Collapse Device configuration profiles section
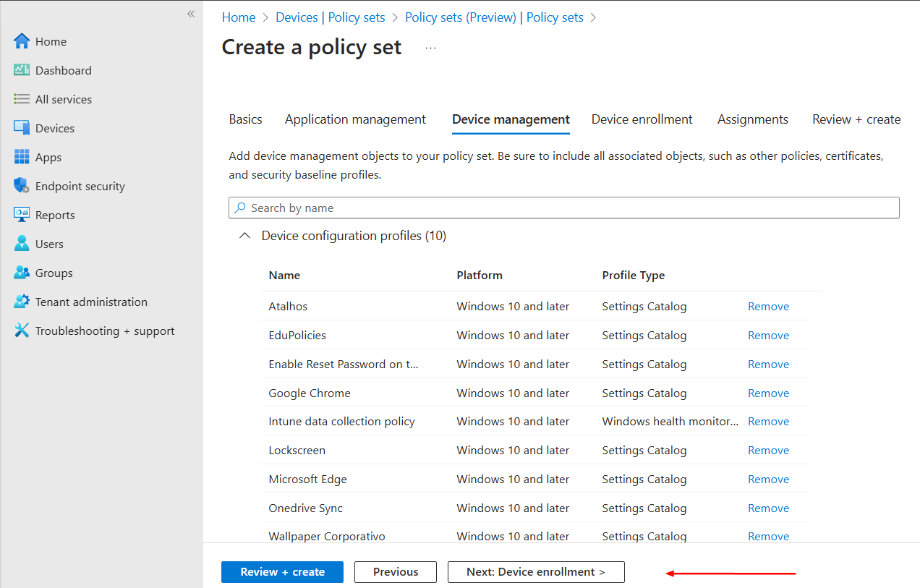The image size is (920, 588). 245,236
